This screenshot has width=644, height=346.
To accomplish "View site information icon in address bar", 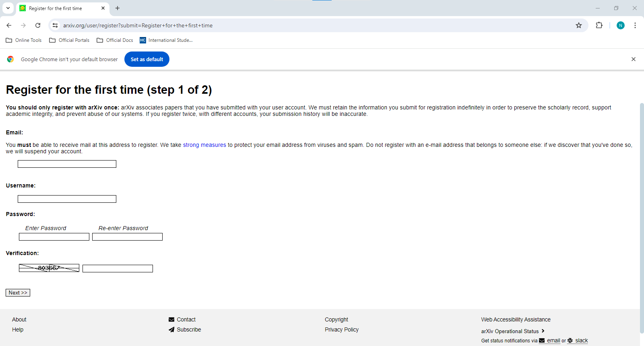I will tap(55, 25).
